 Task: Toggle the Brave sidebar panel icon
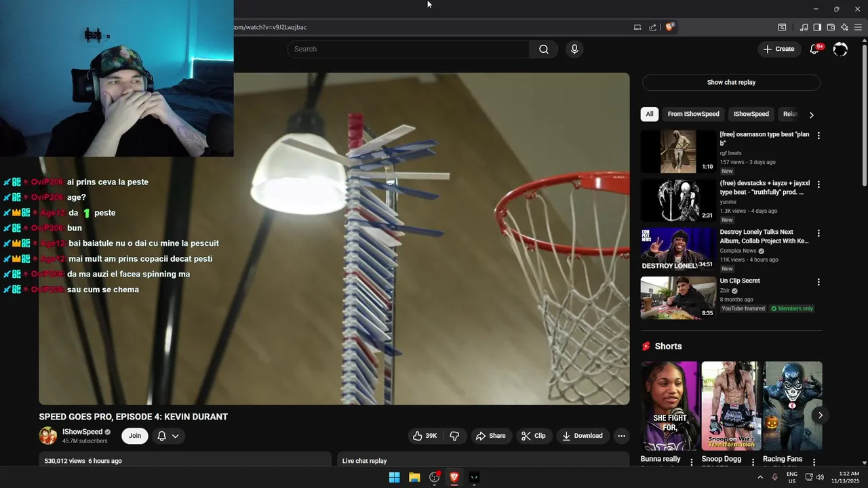click(x=817, y=27)
